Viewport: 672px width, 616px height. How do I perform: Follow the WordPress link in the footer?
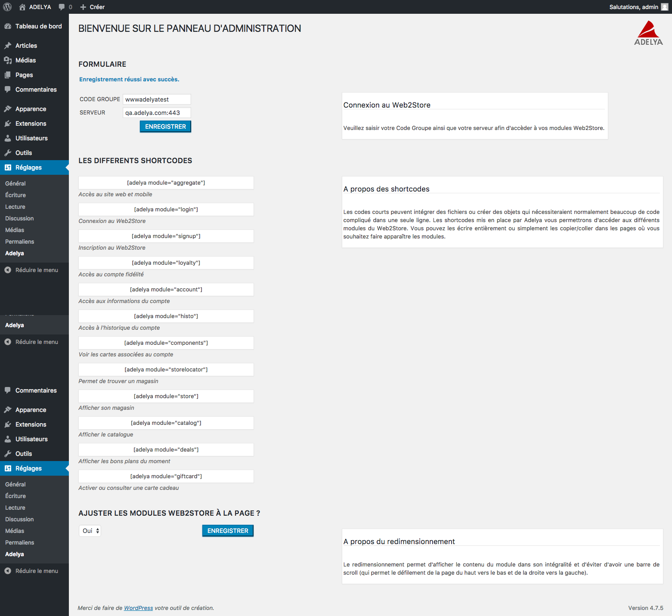139,608
